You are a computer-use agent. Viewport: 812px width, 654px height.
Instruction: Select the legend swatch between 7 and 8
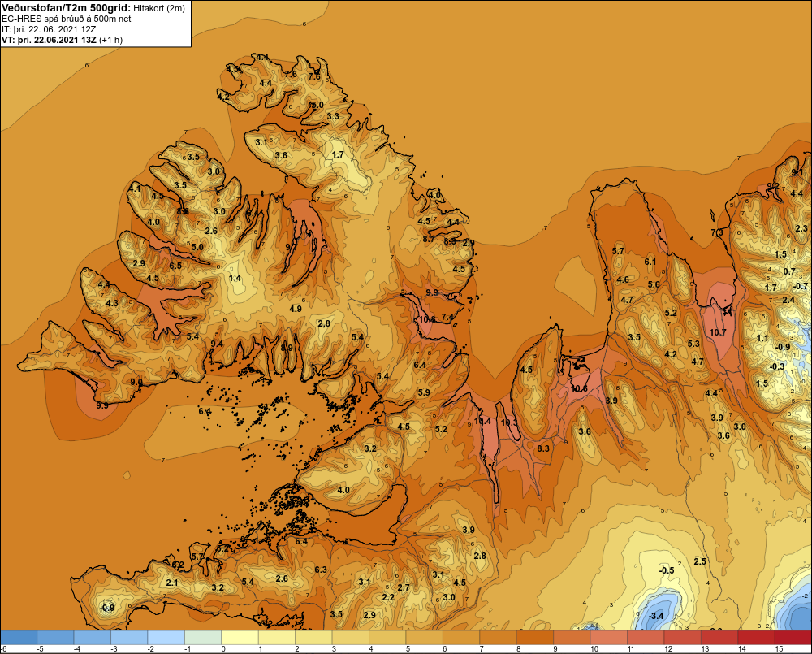tap(499, 637)
